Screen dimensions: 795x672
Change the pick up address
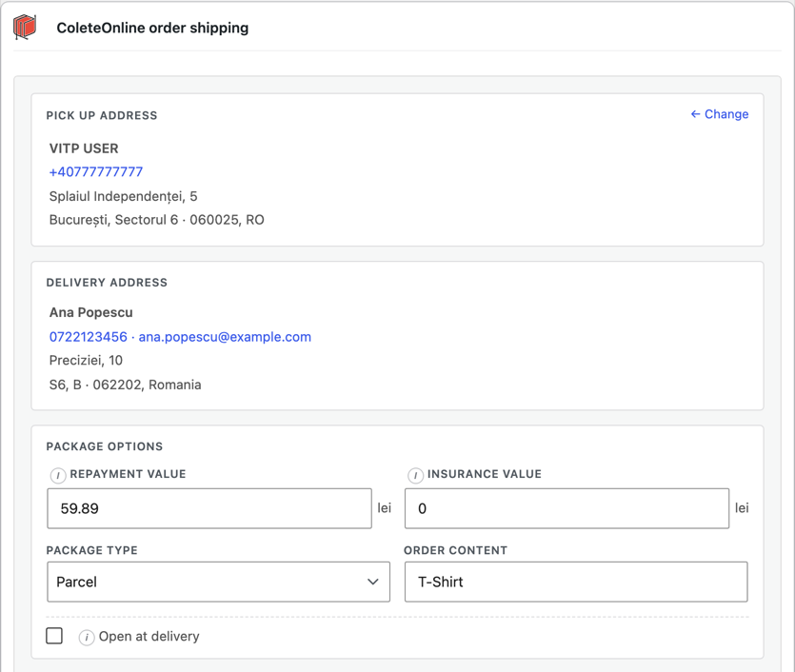[x=720, y=114]
